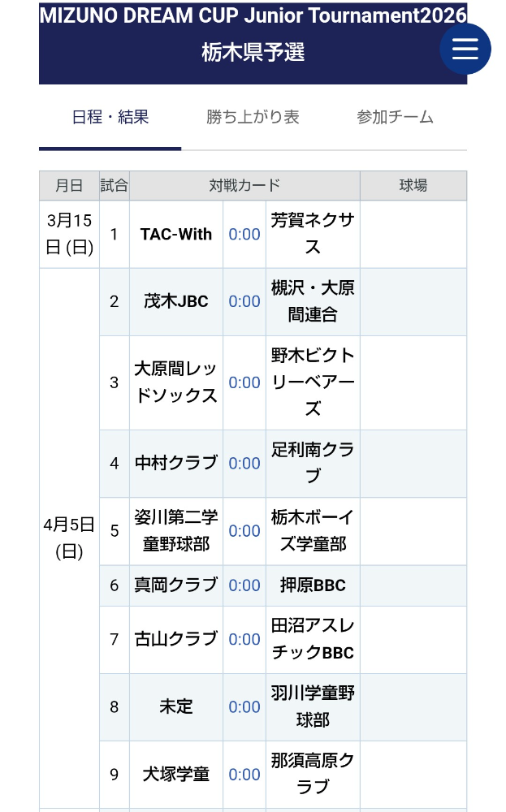Open the 大原間レッドソックス team link
This screenshot has height=812, width=506.
click(x=176, y=382)
